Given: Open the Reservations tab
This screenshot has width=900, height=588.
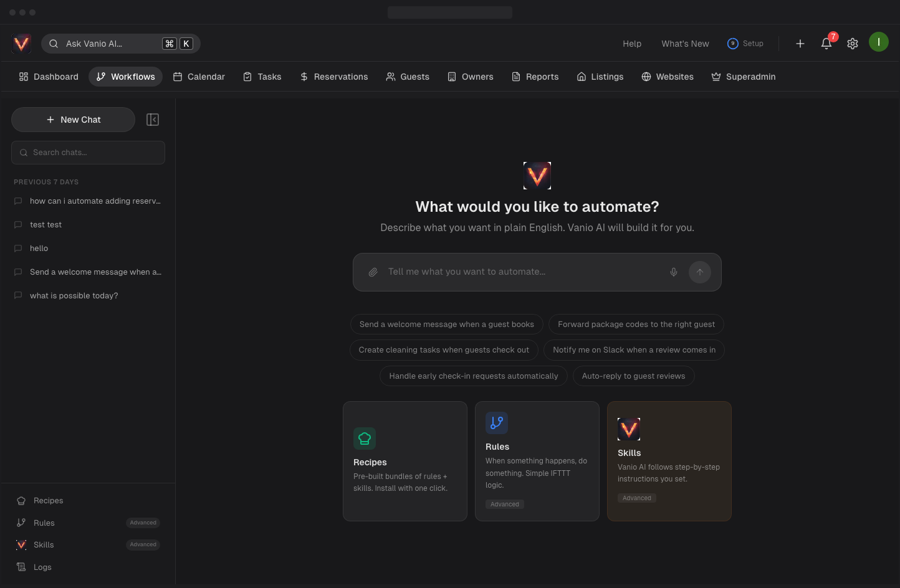Looking at the screenshot, I should point(334,77).
